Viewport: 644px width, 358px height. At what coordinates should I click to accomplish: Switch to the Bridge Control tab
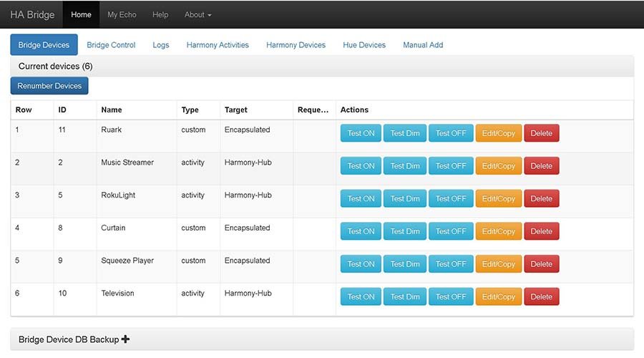111,44
